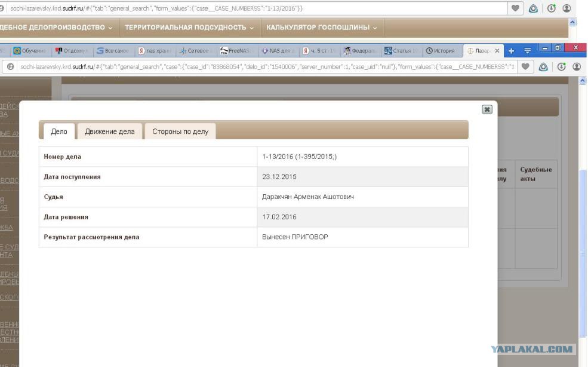Image resolution: width=588 pixels, height=367 pixels.
Task: Select the result text Вынесен ПРИГОВОР
Action: click(295, 237)
